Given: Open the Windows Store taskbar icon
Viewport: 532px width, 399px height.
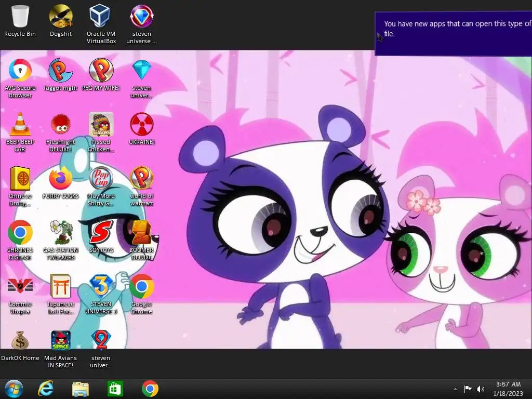Looking at the screenshot, I should tap(115, 389).
